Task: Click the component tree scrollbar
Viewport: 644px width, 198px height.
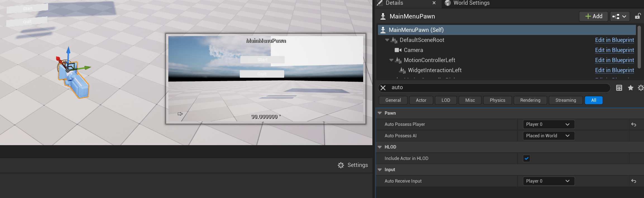Action: tap(639, 47)
